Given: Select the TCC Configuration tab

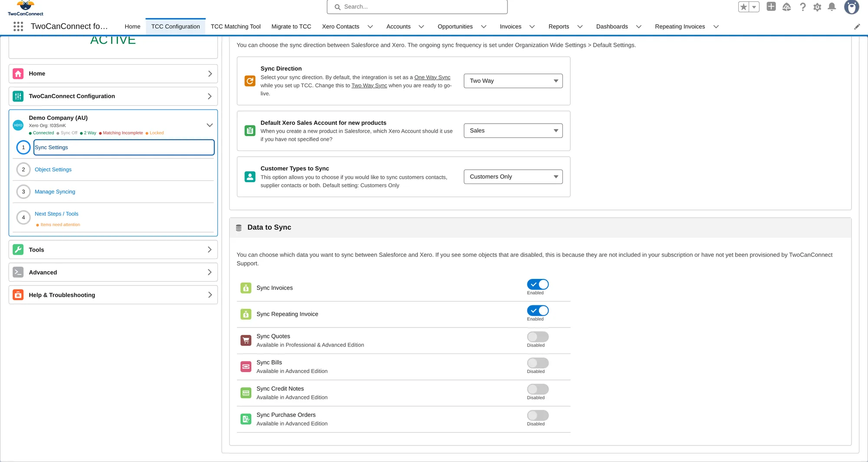Looking at the screenshot, I should (x=175, y=26).
